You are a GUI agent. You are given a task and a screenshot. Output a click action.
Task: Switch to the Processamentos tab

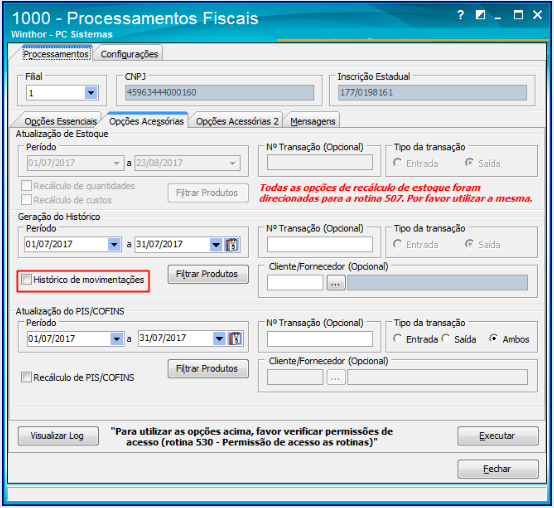tap(56, 54)
